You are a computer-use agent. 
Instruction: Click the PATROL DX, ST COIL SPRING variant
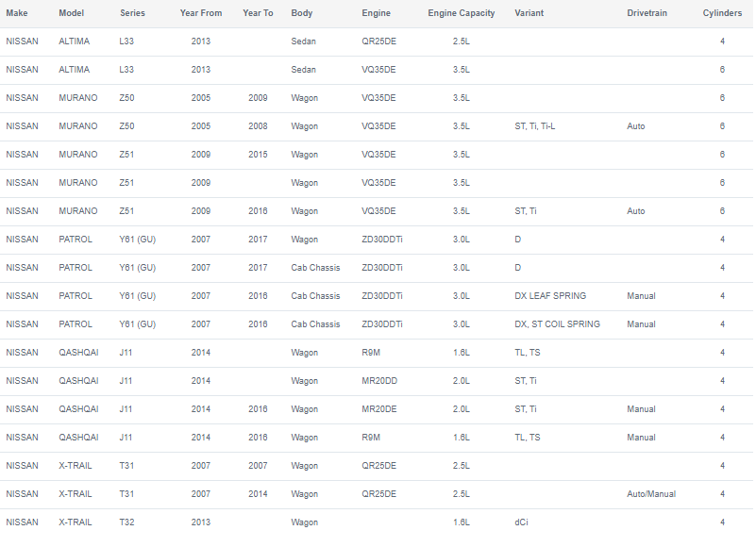(558, 324)
